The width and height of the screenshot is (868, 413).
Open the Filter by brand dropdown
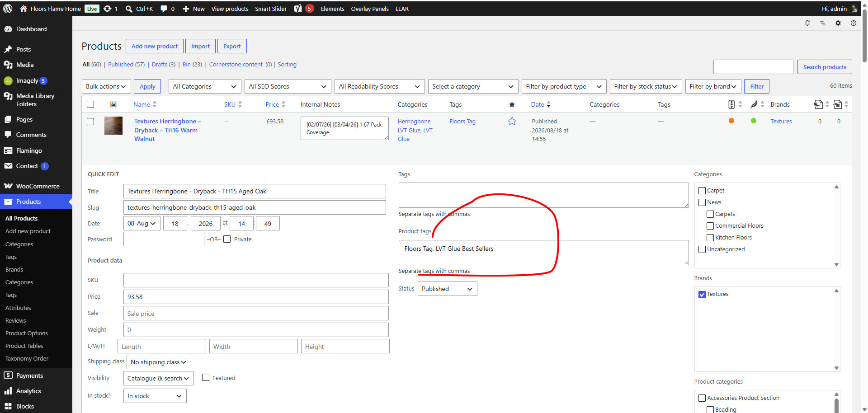[713, 86]
